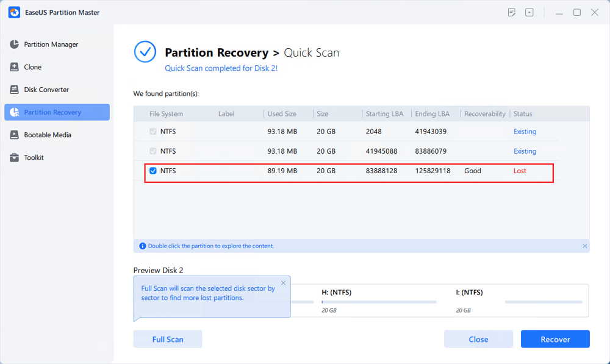The image size is (610, 364).
Task: Click the Bootable Media sidebar icon
Action: tap(14, 135)
